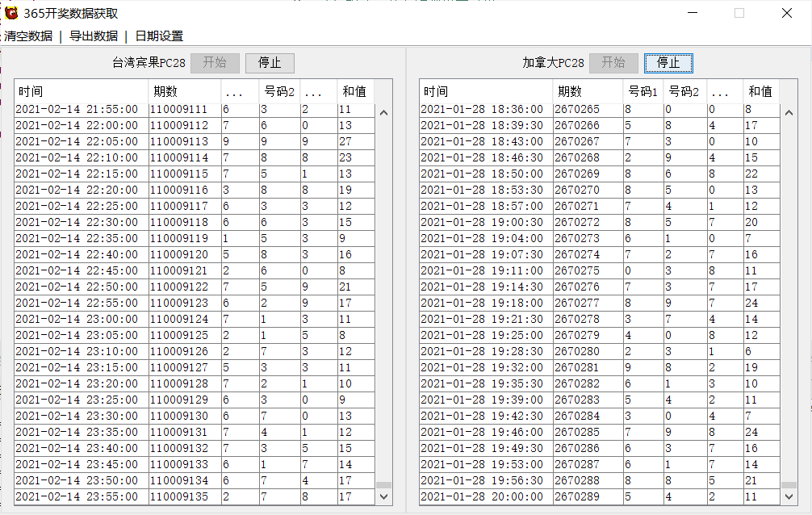Click 开始 button for 台湾宾果PC28
Screen dimensions: 812x515
click(x=215, y=63)
